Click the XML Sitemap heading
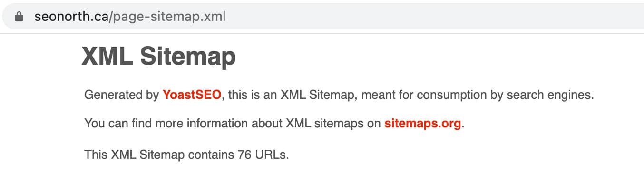Screen dimensions: 644x174 point(158,57)
